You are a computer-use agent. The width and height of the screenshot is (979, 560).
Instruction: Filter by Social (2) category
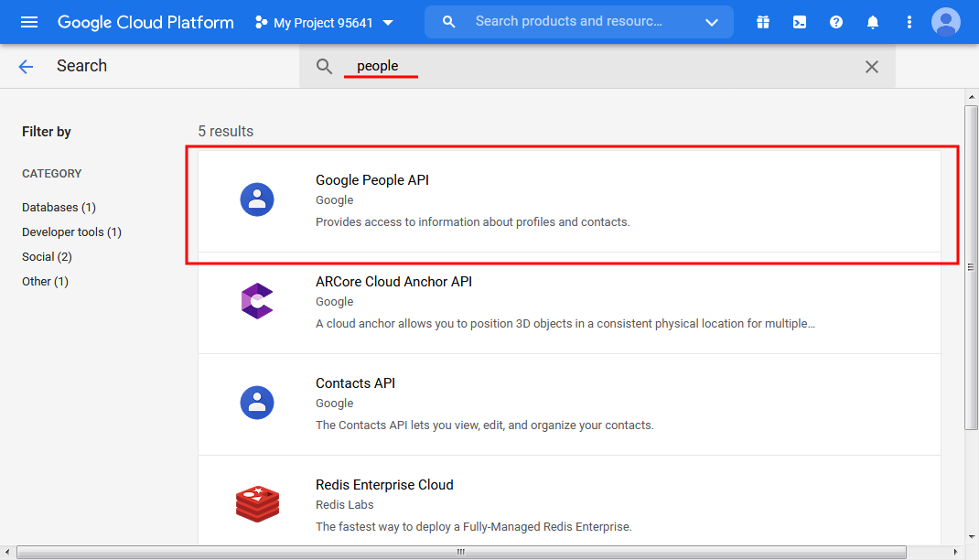[47, 256]
